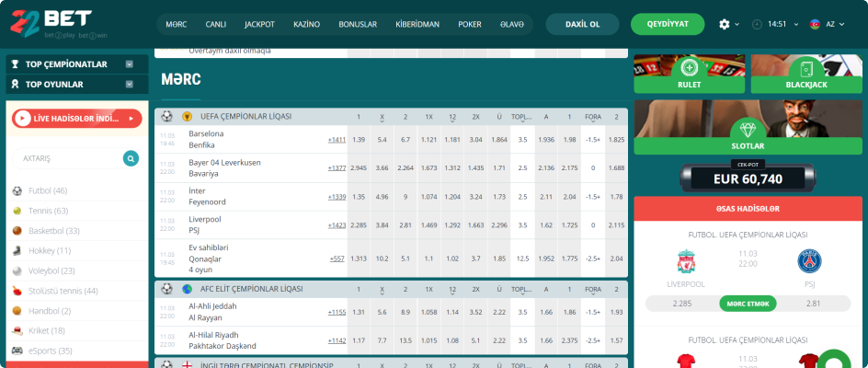Expand AFC header X column dropdown

pyautogui.click(x=382, y=293)
